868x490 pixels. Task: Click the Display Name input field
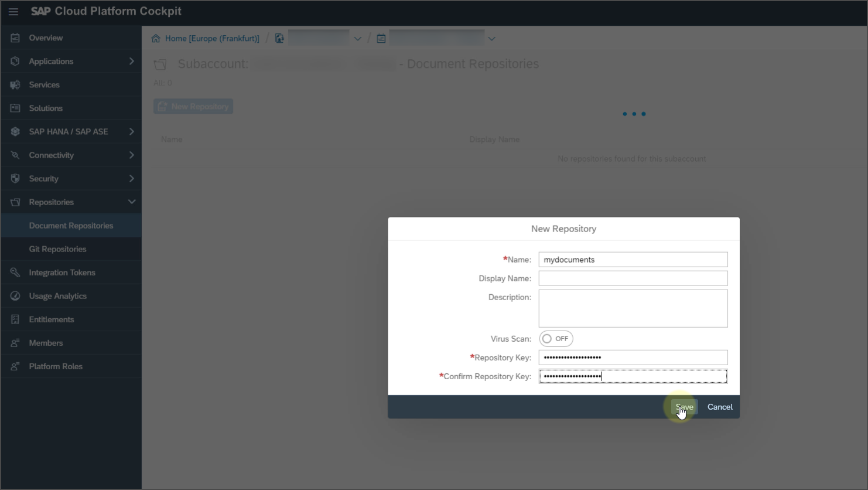click(633, 278)
